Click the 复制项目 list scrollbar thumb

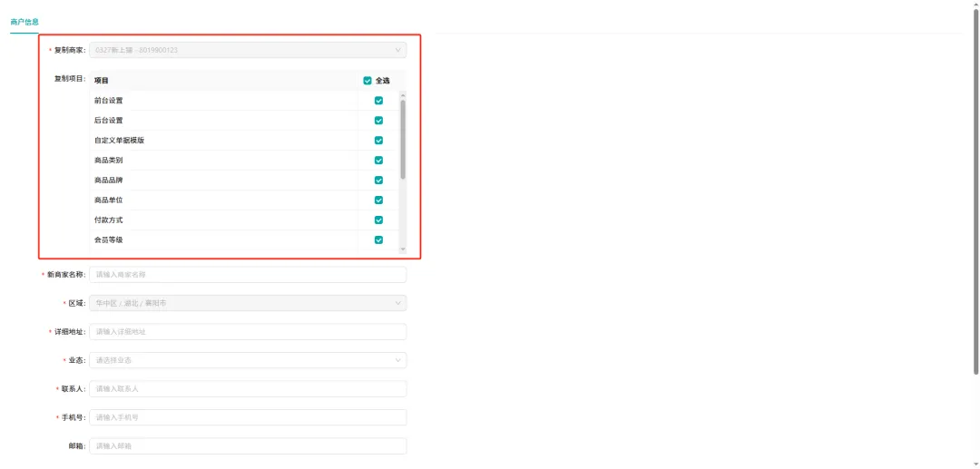(x=403, y=139)
